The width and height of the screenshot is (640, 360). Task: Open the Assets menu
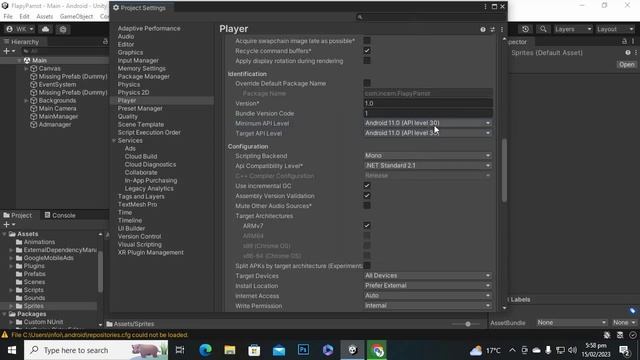point(44,16)
